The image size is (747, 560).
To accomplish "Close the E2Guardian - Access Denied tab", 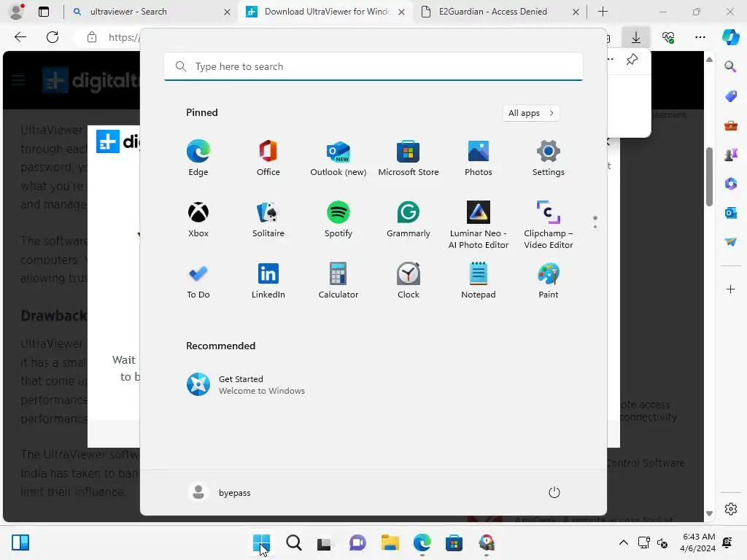I will pos(576,12).
